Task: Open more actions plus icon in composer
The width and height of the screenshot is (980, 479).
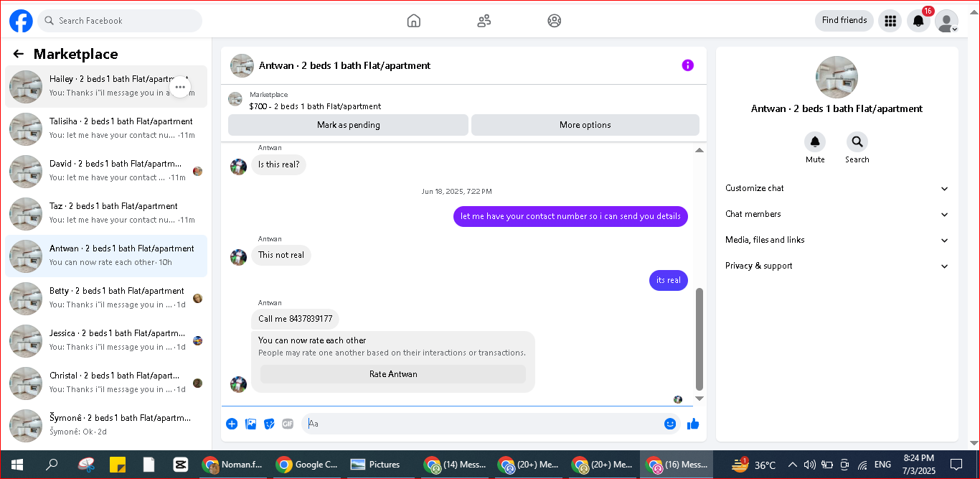Action: [232, 424]
